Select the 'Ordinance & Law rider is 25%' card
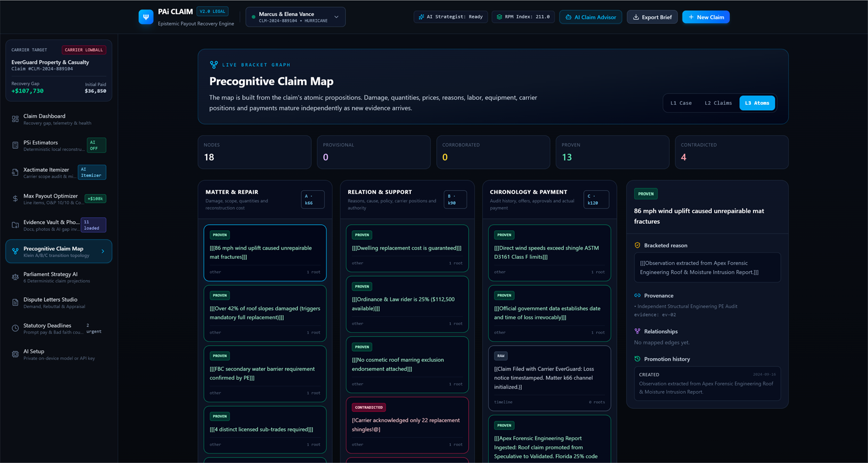Viewport: 868px width, 463px height. (x=407, y=304)
